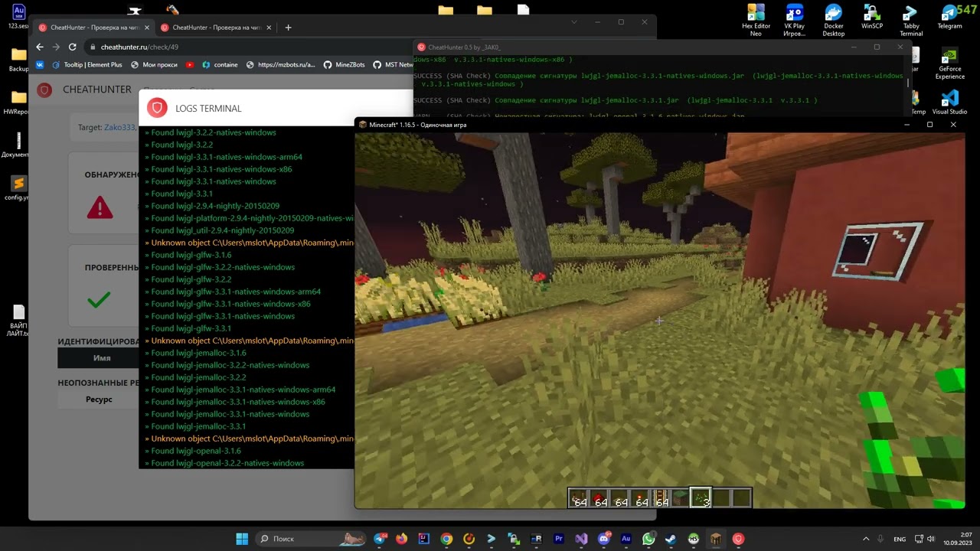The height and width of the screenshot is (551, 980).
Task: Launch WinSCP from the desktop
Action: (x=872, y=17)
